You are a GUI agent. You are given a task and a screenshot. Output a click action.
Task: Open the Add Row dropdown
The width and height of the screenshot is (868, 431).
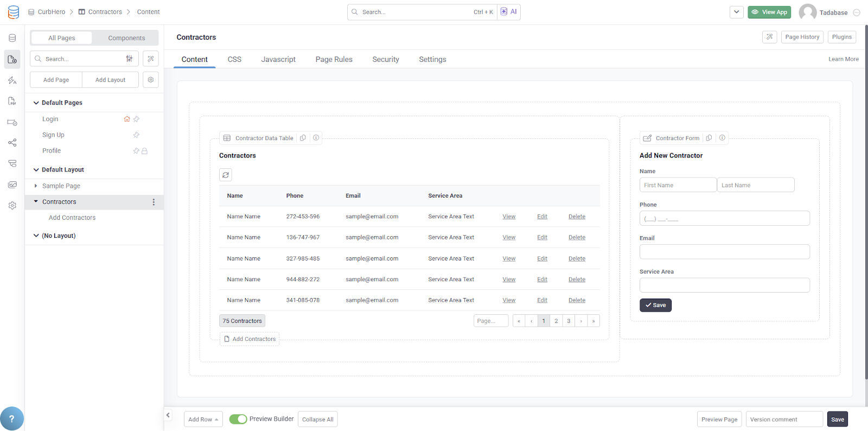[x=203, y=419]
